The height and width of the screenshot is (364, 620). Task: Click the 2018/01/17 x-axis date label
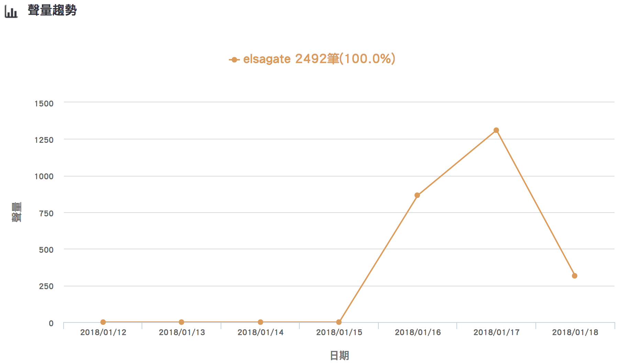497,332
